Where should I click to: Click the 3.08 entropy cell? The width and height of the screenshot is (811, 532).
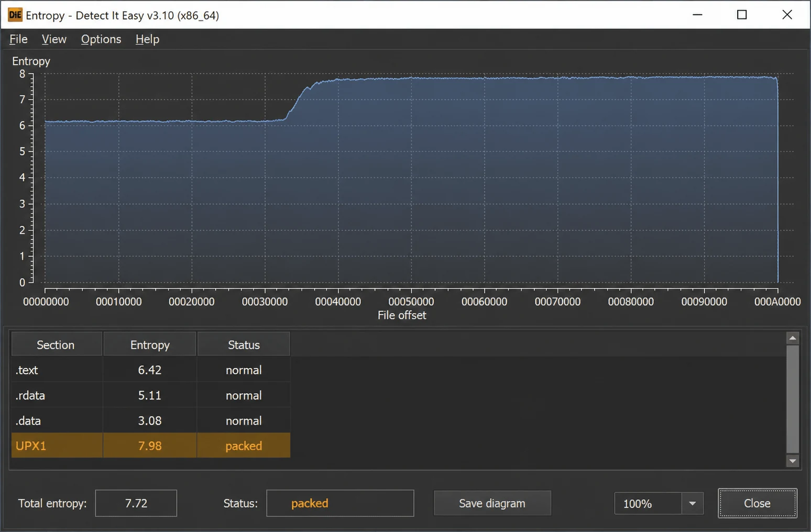(150, 420)
